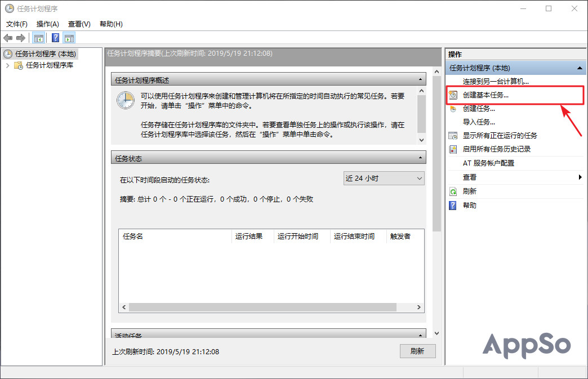Click the 查看 action entry
This screenshot has height=379, width=588.
tap(470, 177)
